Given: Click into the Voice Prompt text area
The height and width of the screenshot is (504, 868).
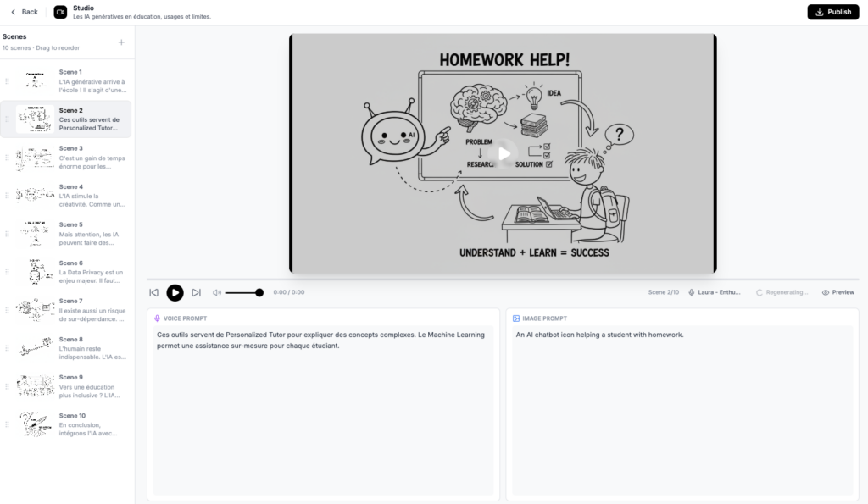Looking at the screenshot, I should tap(322, 407).
